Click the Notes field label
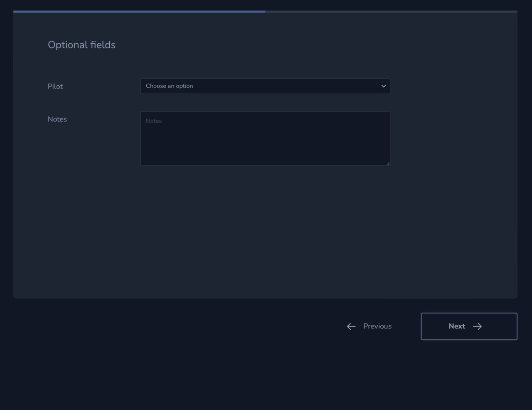 [x=57, y=119]
